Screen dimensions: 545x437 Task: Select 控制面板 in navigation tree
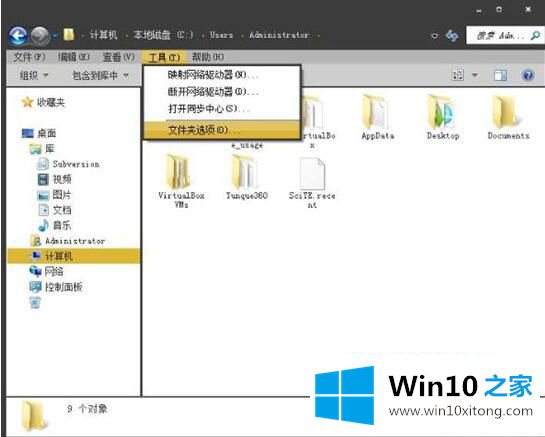point(64,286)
